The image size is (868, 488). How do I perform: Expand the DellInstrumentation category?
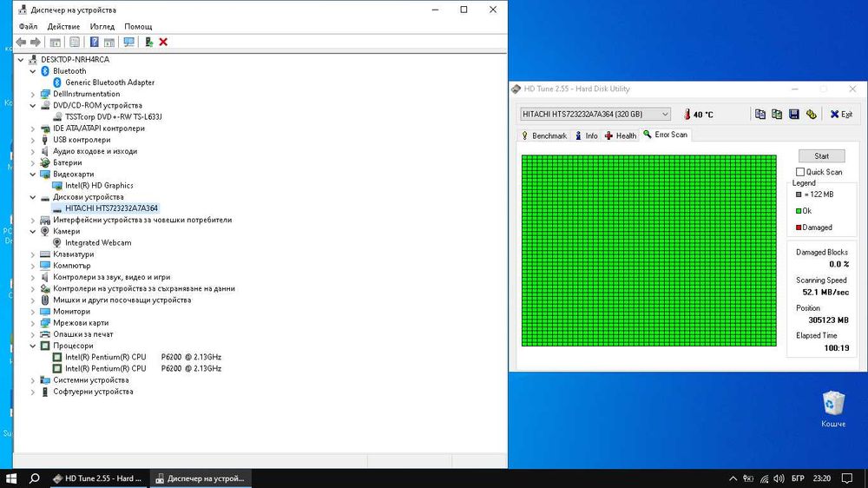click(x=33, y=94)
